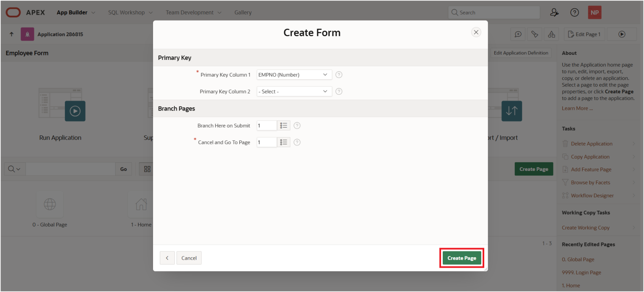This screenshot has height=292, width=644.
Task: Open the Primary Key Column 1 dropdown
Action: (x=294, y=75)
